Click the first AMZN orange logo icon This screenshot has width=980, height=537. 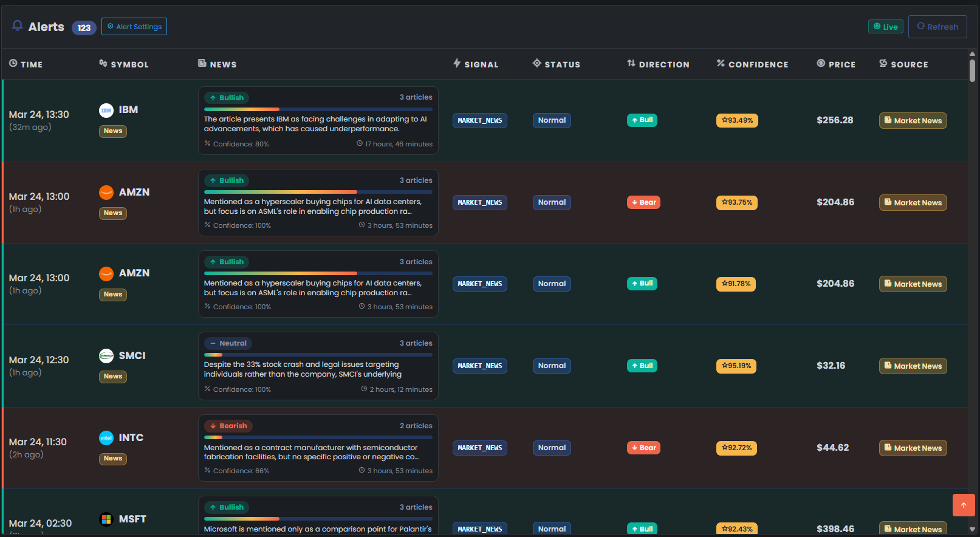[x=106, y=193]
